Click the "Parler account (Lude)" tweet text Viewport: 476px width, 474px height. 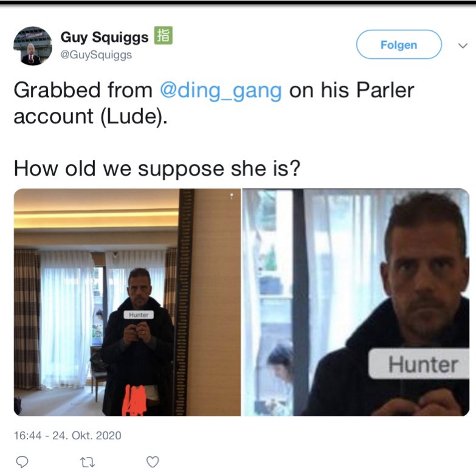click(x=214, y=103)
